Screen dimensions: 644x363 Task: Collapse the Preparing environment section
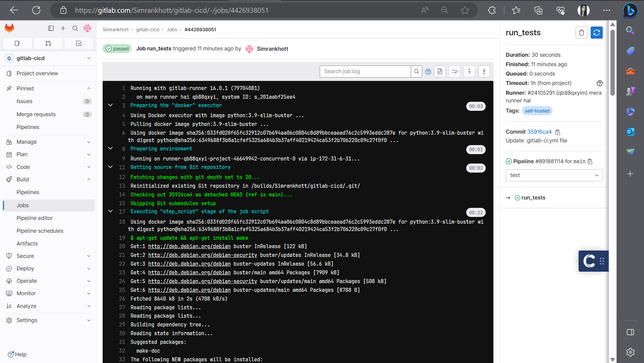pyautogui.click(x=110, y=149)
